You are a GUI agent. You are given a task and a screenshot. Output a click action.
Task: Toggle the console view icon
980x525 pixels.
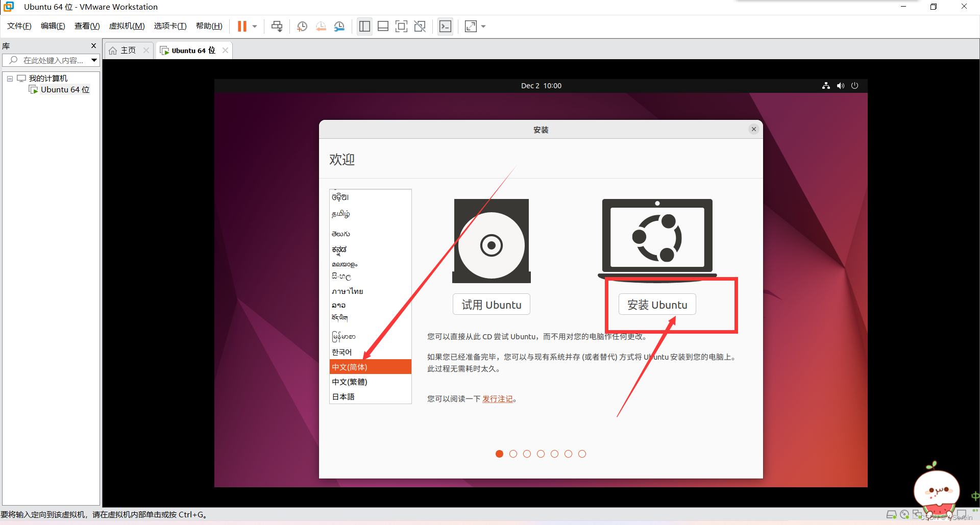click(x=446, y=27)
